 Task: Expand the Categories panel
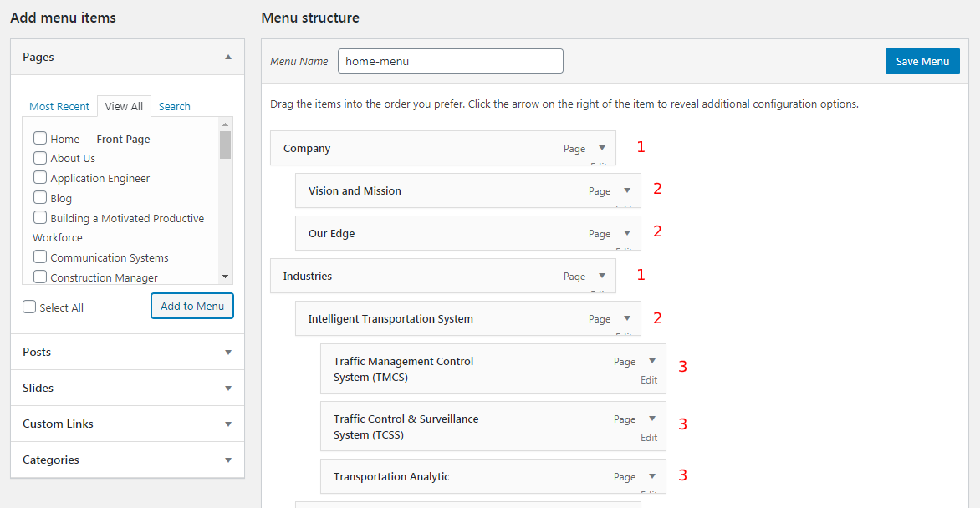pyautogui.click(x=228, y=460)
